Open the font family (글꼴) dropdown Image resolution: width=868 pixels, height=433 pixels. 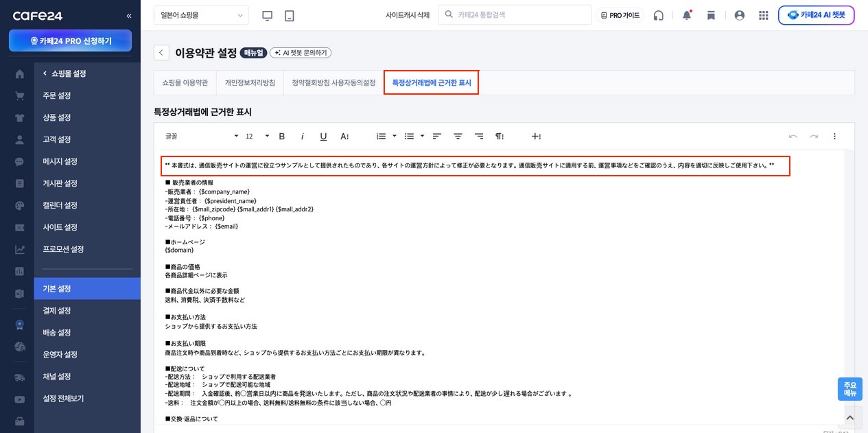click(202, 137)
